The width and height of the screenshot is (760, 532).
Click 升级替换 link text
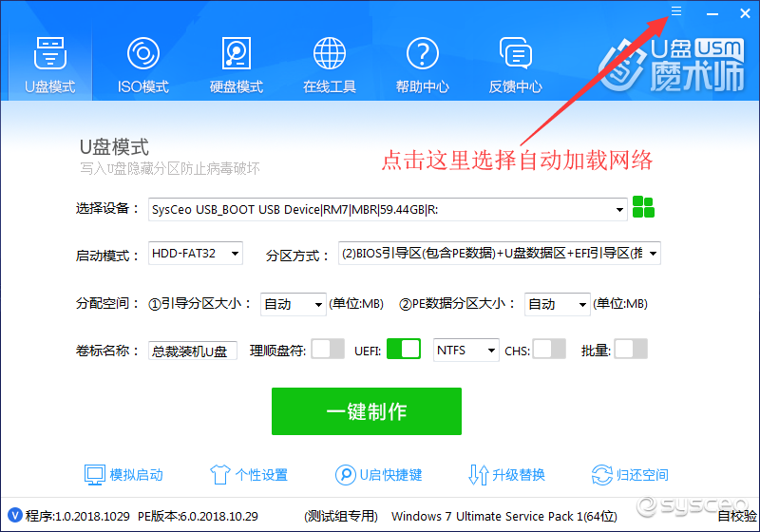pyautogui.click(x=519, y=475)
